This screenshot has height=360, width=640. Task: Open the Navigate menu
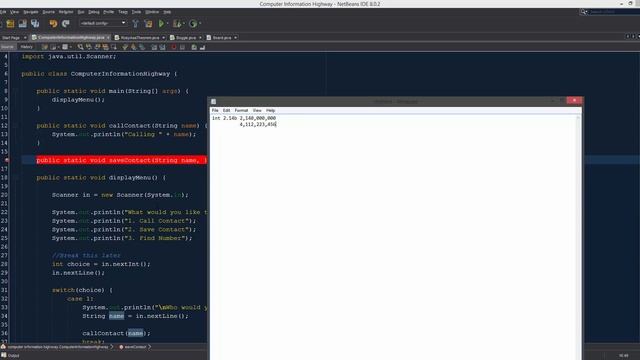click(31, 12)
